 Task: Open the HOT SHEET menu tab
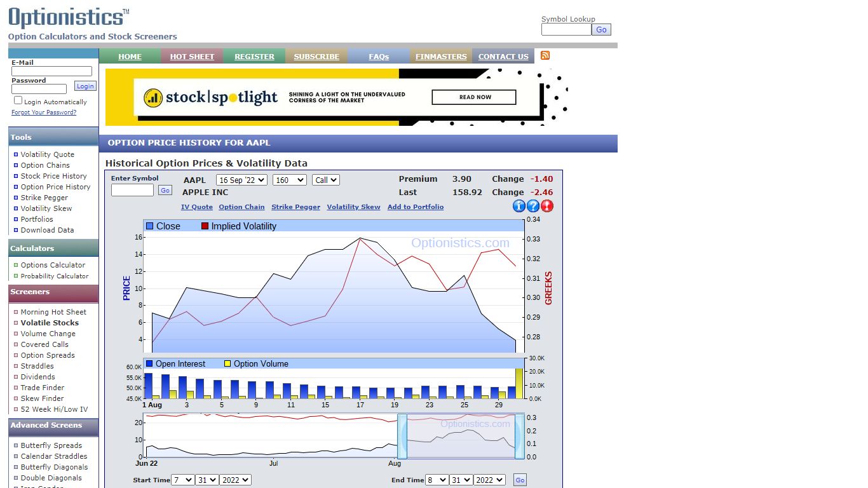tap(192, 57)
